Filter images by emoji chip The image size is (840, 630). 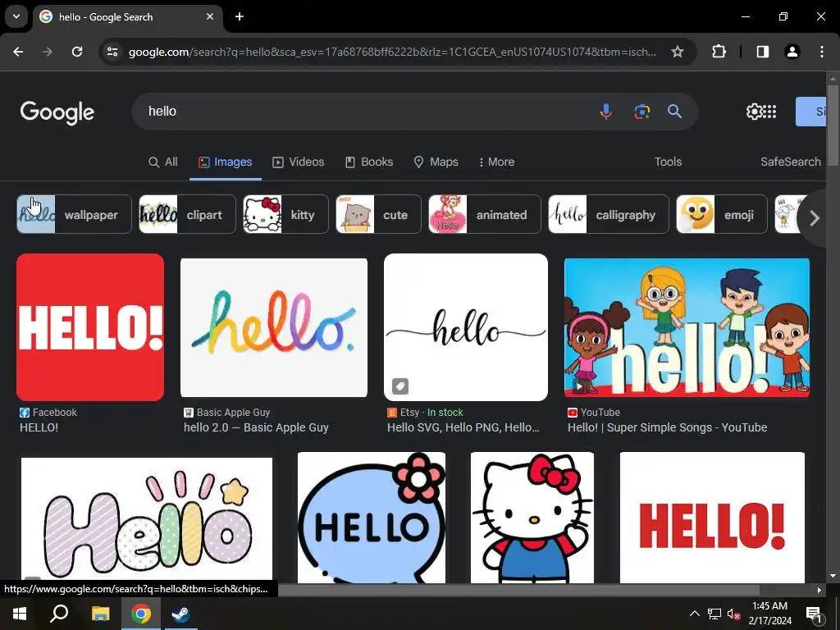(x=722, y=214)
